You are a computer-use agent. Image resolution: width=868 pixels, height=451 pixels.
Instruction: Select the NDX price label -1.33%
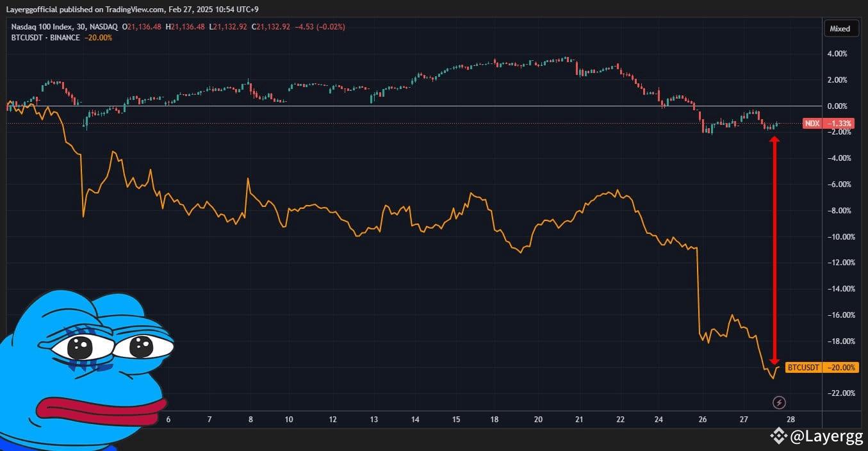(x=828, y=124)
